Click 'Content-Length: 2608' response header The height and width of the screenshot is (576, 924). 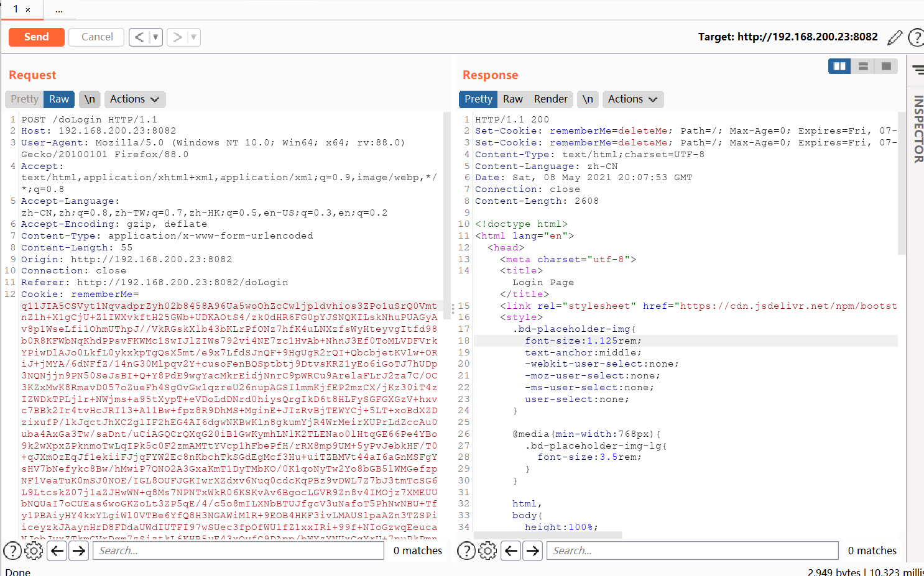537,201
